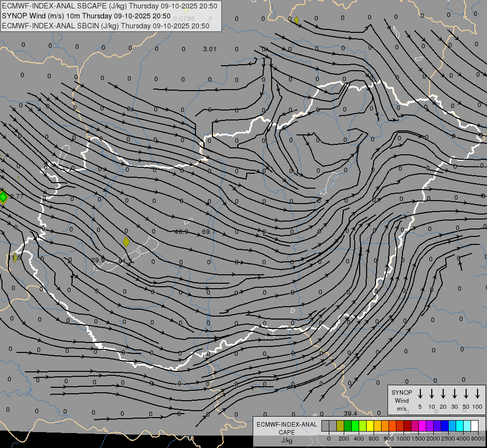
Task: Click the ECMWF-INDEX-ANAL legend label
Action: 287,425
